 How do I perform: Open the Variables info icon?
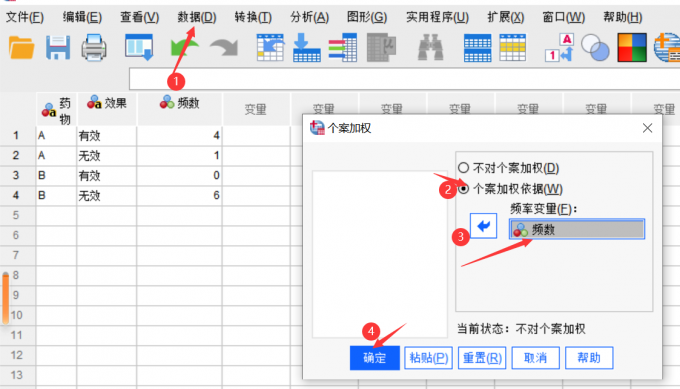(343, 47)
